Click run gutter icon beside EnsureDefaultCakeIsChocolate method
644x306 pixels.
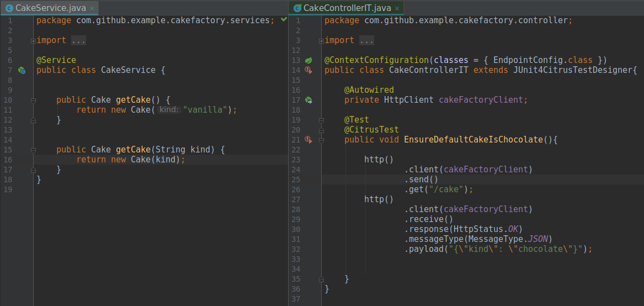(x=310, y=140)
